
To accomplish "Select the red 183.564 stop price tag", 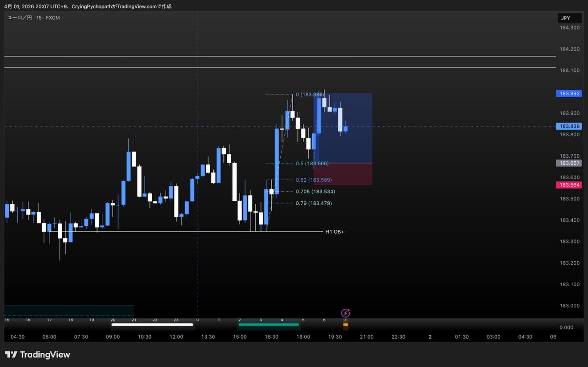I will [570, 185].
